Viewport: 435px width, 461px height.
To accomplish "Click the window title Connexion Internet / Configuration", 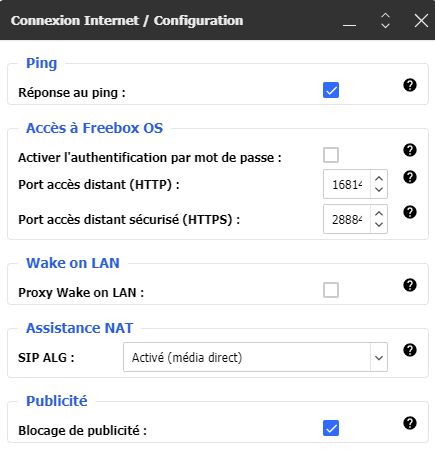I will 127,21.
